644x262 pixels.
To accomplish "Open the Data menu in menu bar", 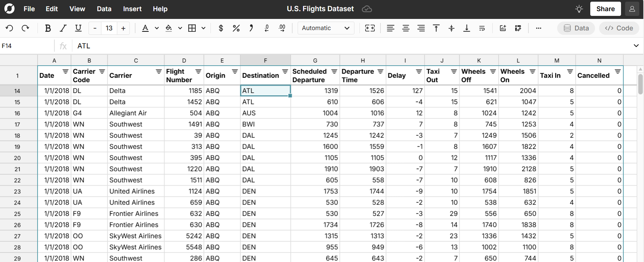I will (x=104, y=9).
